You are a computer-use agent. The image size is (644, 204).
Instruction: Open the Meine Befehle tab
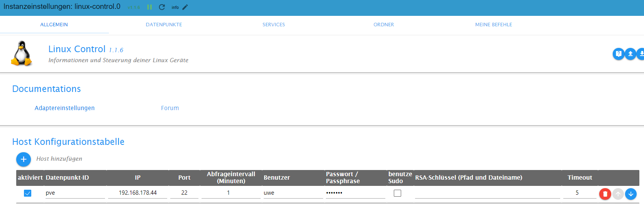click(493, 24)
